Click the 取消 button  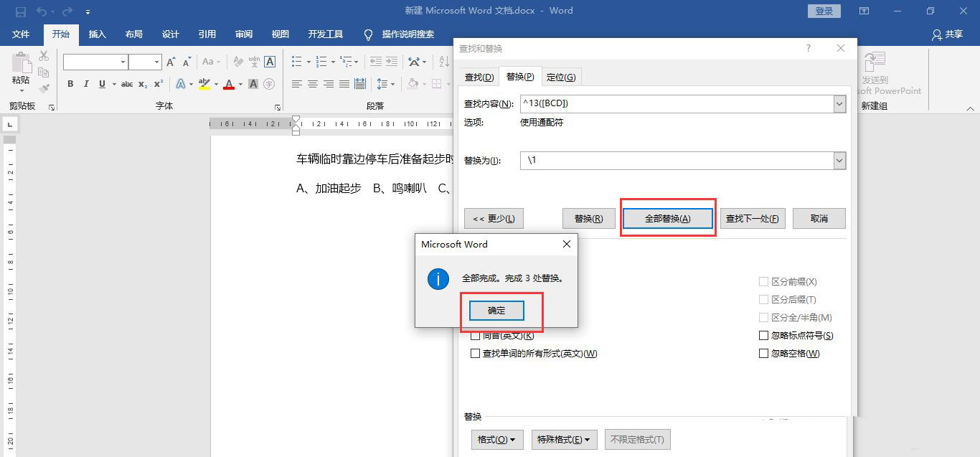pyautogui.click(x=819, y=218)
